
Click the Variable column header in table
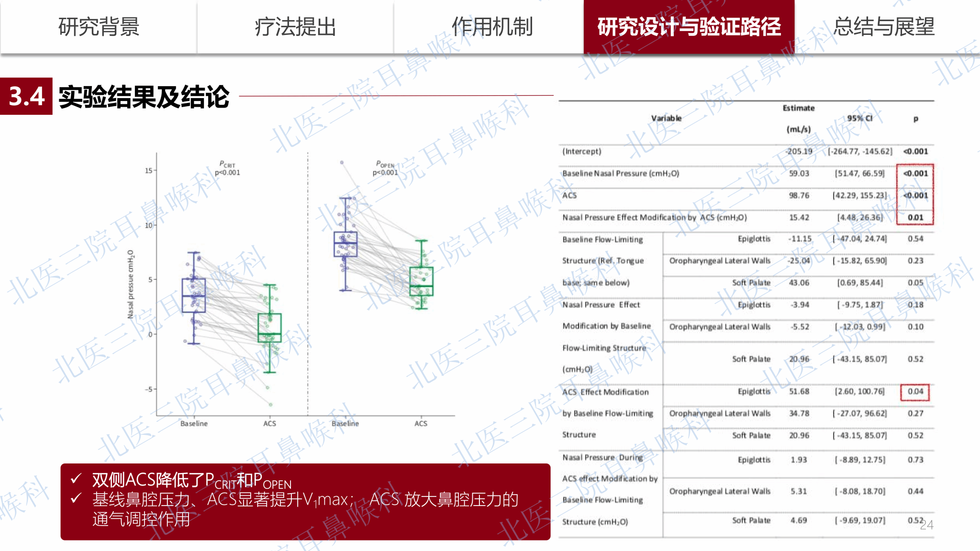pyautogui.click(x=666, y=118)
